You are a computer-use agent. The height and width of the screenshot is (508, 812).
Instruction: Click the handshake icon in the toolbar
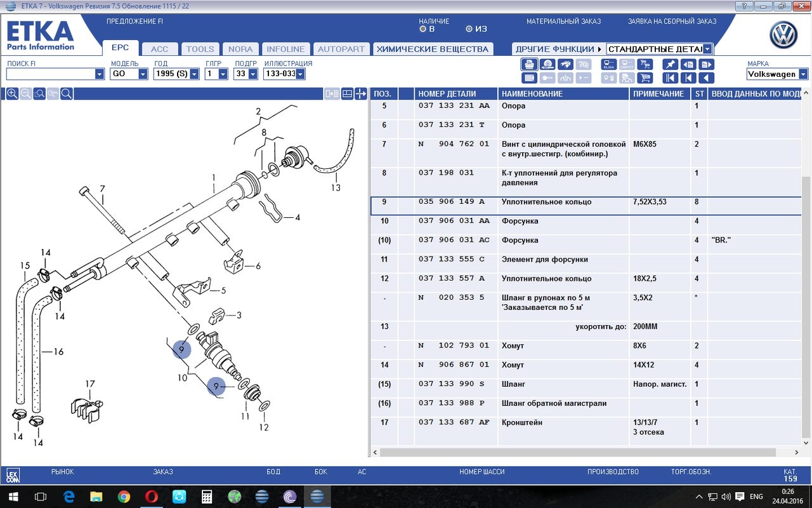pos(565,64)
